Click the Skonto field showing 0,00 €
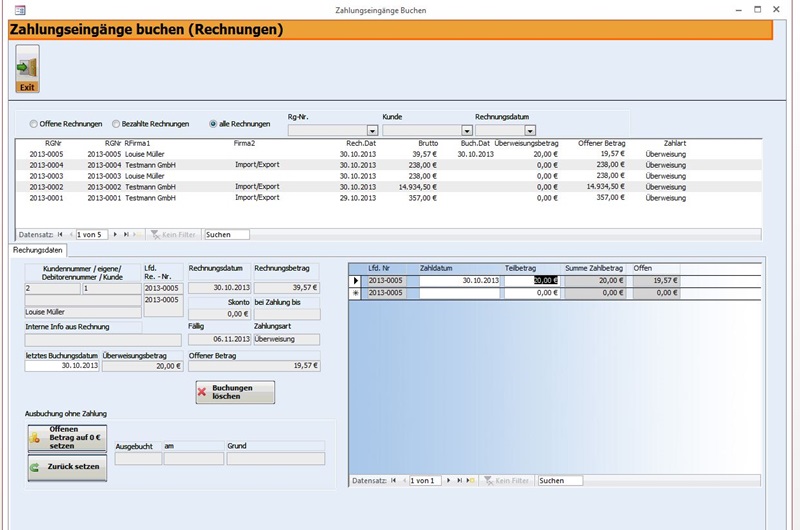The width and height of the screenshot is (800, 530). pyautogui.click(x=219, y=314)
